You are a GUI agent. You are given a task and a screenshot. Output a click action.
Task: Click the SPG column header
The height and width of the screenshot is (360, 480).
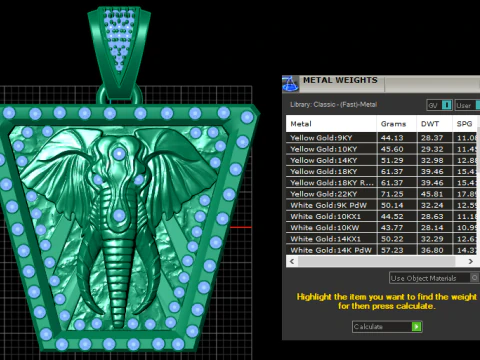coord(466,124)
